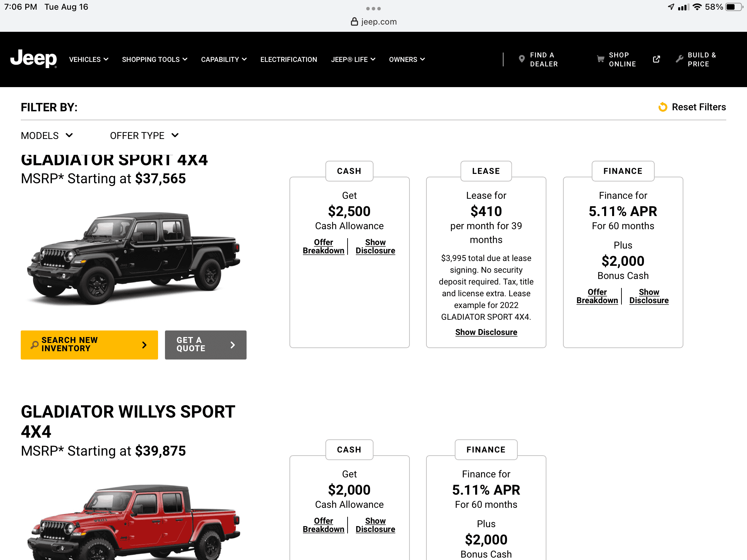The image size is (747, 560).
Task: Select the Lease tab for Gladiator Sport
Action: pyautogui.click(x=486, y=171)
